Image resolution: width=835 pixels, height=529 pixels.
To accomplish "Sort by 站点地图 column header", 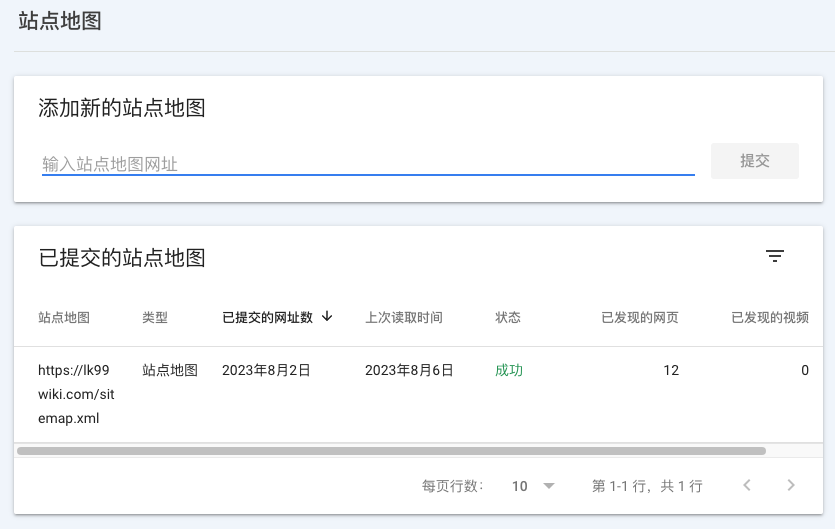I will (x=64, y=318).
